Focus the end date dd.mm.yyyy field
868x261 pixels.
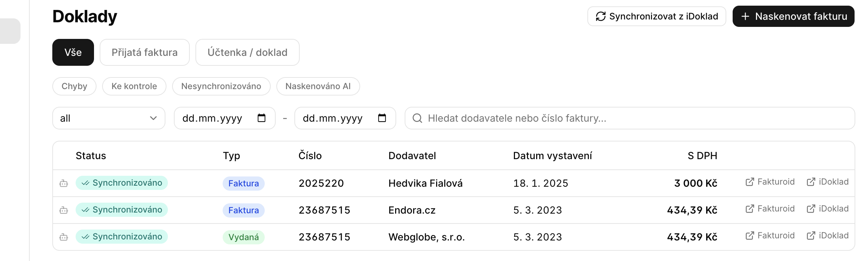click(x=345, y=118)
